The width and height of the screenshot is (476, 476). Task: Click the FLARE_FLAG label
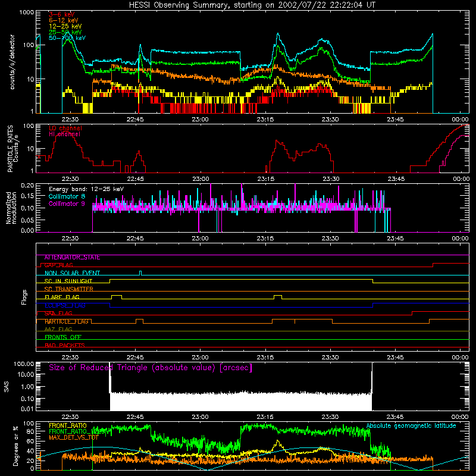[x=62, y=297]
